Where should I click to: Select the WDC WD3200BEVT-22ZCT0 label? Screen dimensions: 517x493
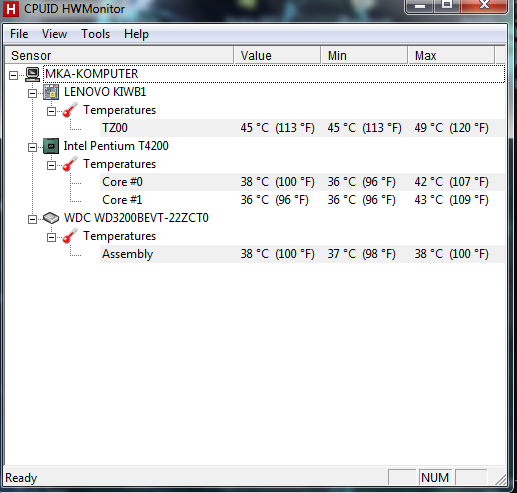(x=136, y=218)
